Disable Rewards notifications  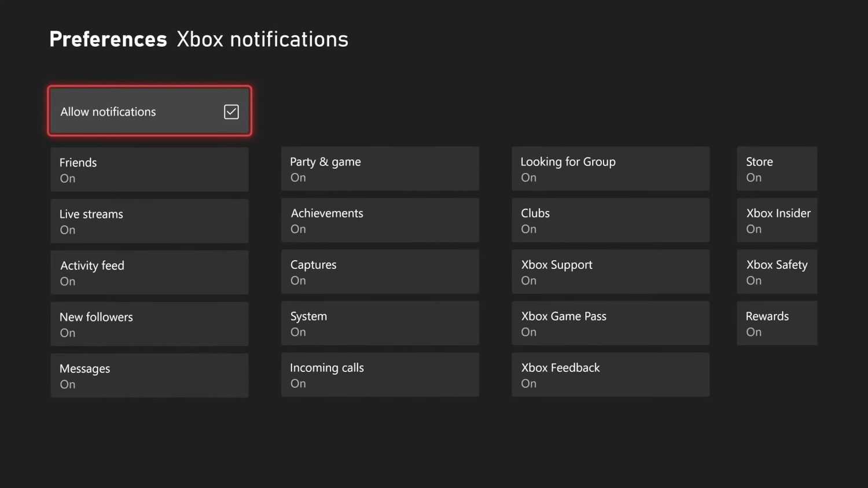(x=777, y=323)
